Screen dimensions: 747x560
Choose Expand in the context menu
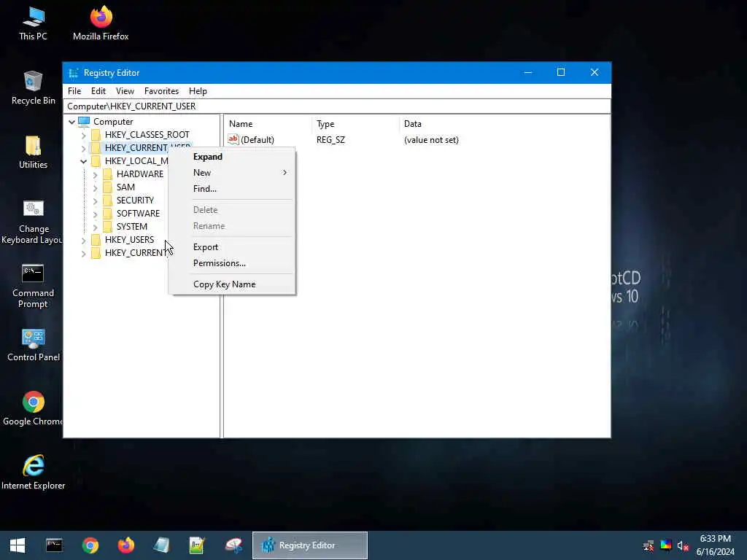click(x=232, y=157)
